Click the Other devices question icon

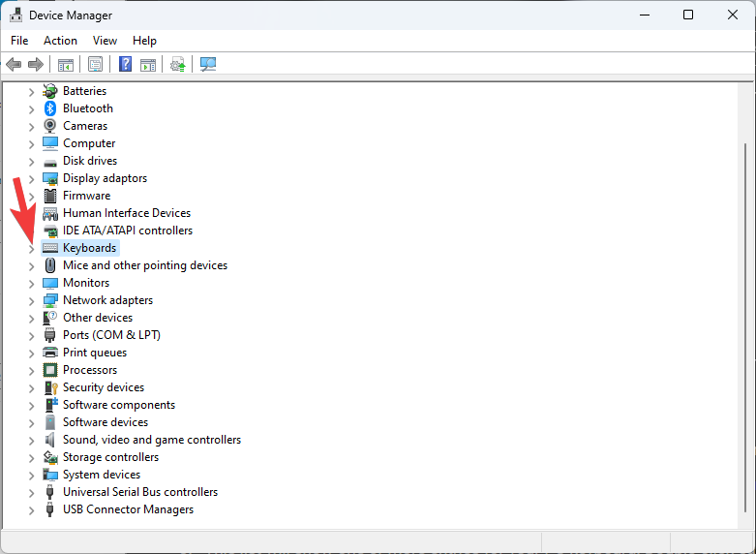[50, 318]
